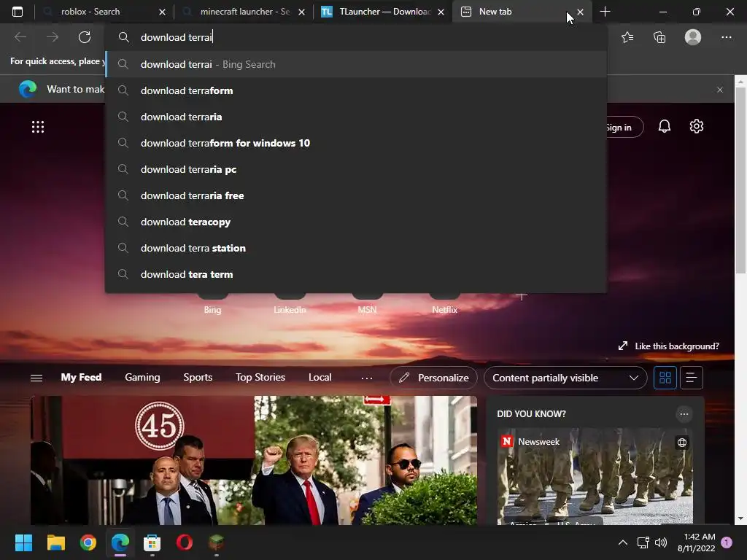Open the browser profile avatar
Screen dimensions: 747x560
coord(693,36)
